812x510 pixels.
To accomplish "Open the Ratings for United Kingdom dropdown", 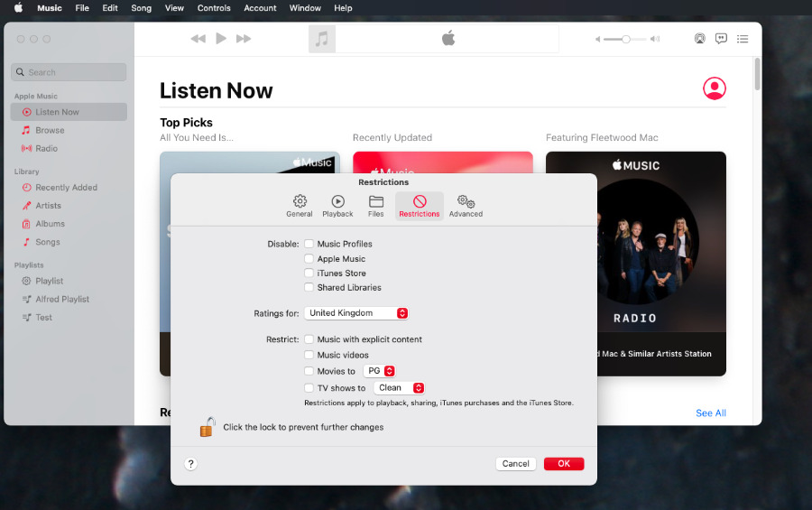I will click(356, 313).
